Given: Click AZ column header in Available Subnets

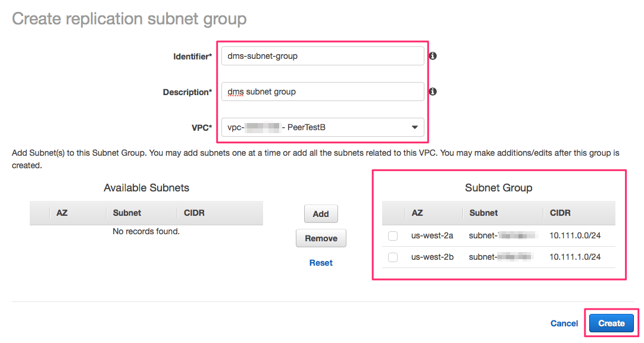Looking at the screenshot, I should coord(62,213).
